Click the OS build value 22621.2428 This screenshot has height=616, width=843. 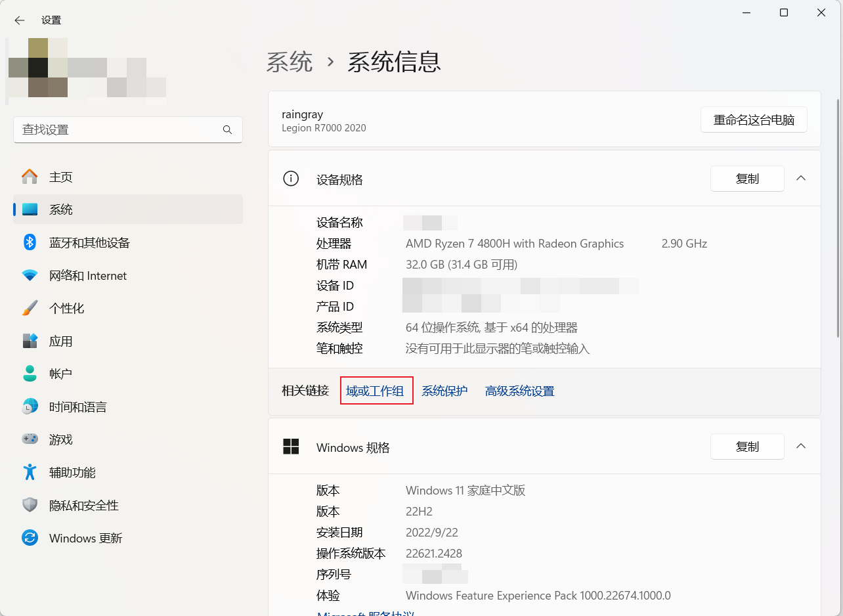pyautogui.click(x=434, y=554)
